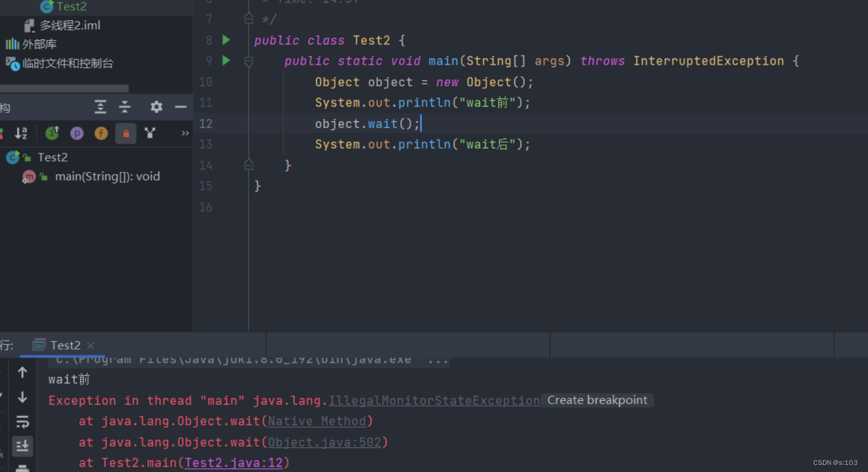Open the Structure panel settings gear
This screenshot has height=472, width=868.
tap(156, 107)
